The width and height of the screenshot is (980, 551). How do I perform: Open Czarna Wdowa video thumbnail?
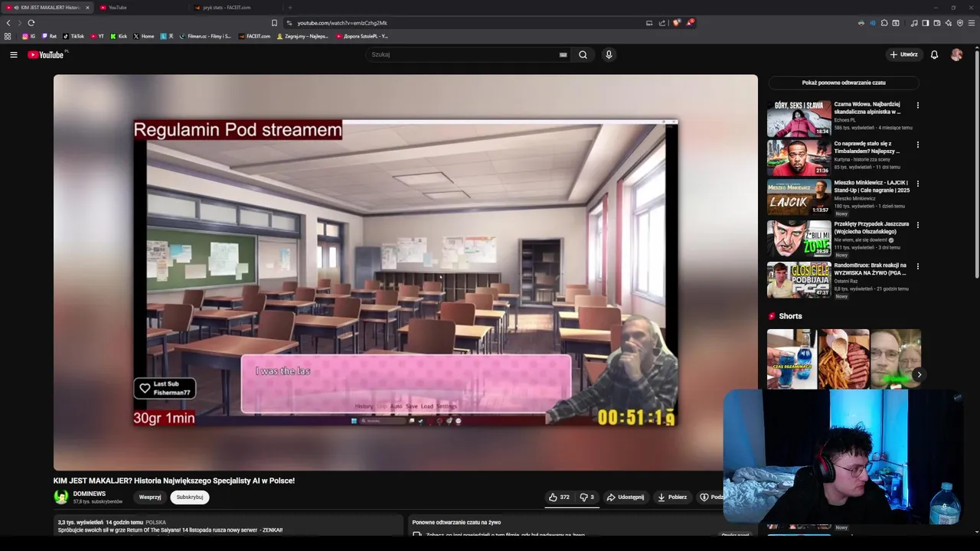point(799,119)
